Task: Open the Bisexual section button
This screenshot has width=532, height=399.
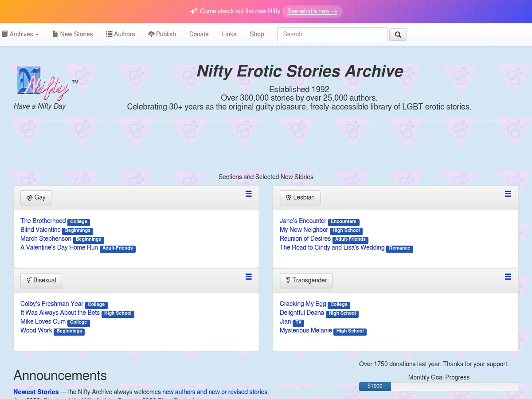Action: (x=41, y=281)
